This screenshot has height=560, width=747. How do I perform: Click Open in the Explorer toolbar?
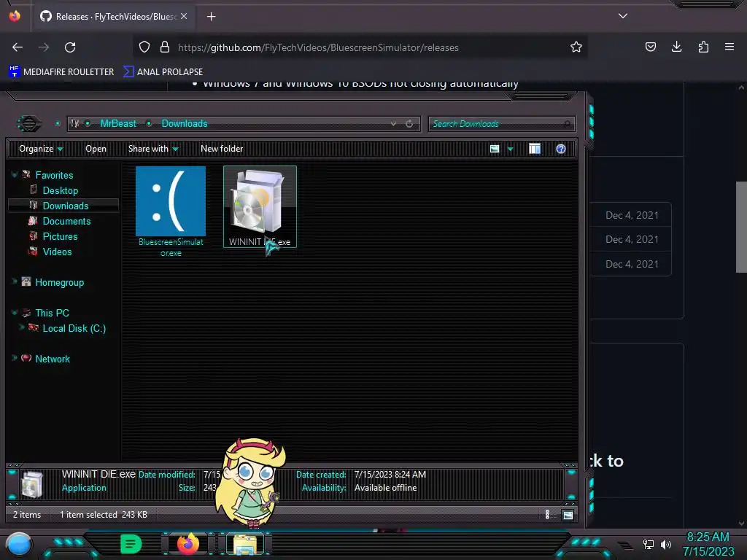pyautogui.click(x=96, y=149)
